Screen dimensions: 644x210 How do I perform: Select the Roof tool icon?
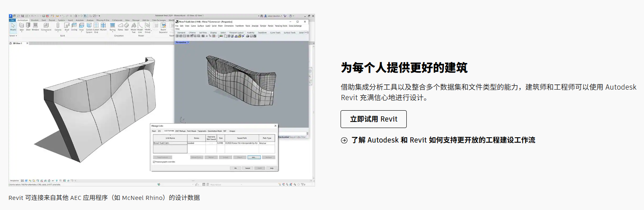click(67, 26)
